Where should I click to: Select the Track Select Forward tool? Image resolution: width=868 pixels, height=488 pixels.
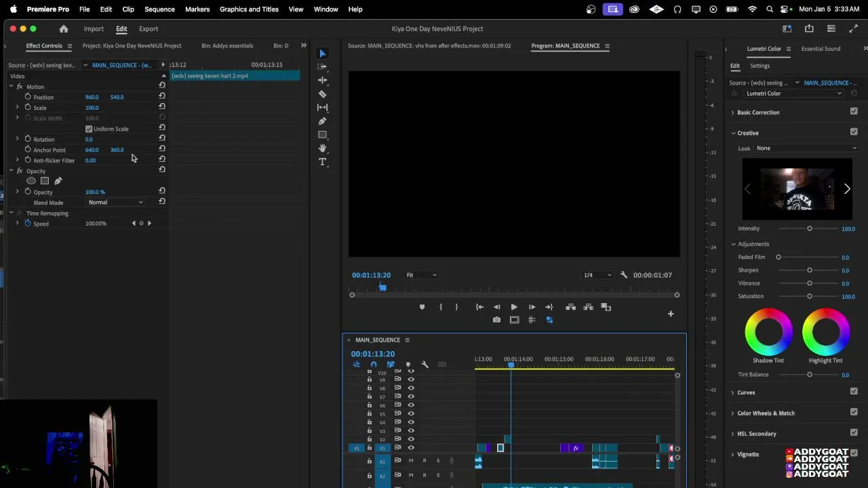coord(322,66)
